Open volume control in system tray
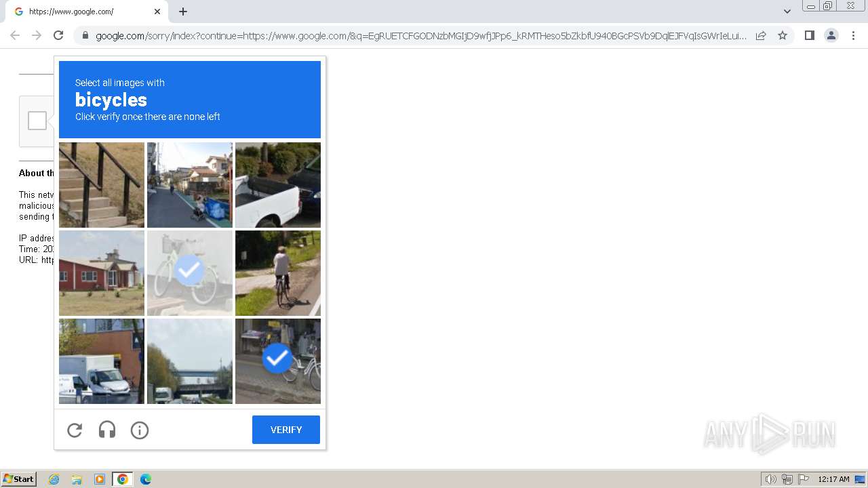Screen dimensions: 868x488 point(770,479)
